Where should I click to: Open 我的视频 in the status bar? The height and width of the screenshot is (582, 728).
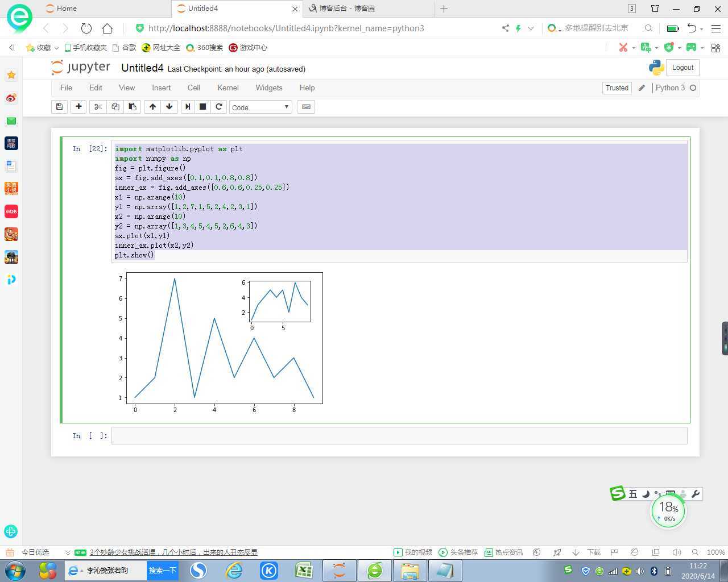(x=413, y=552)
